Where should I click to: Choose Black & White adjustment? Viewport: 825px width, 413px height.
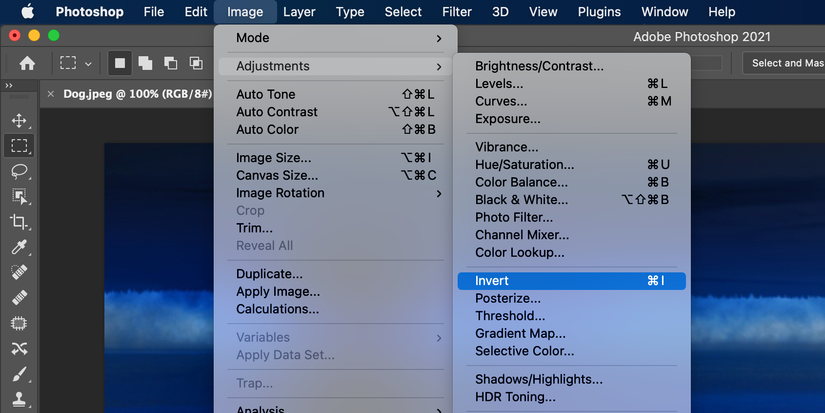click(x=571, y=200)
